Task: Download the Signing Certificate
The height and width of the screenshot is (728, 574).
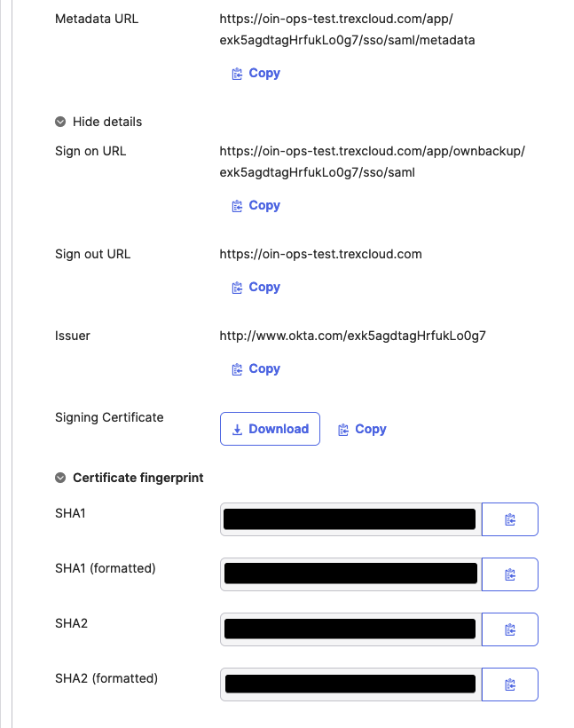Action: 270,429
